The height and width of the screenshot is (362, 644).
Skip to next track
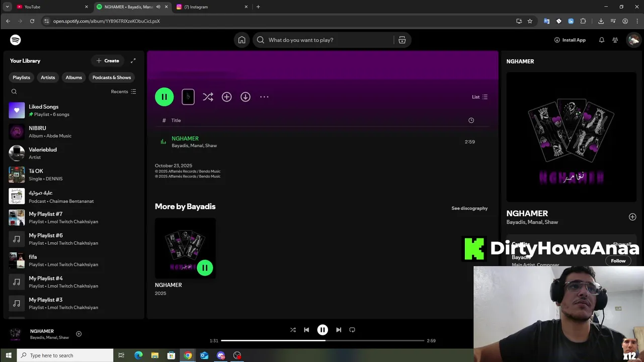point(339,330)
